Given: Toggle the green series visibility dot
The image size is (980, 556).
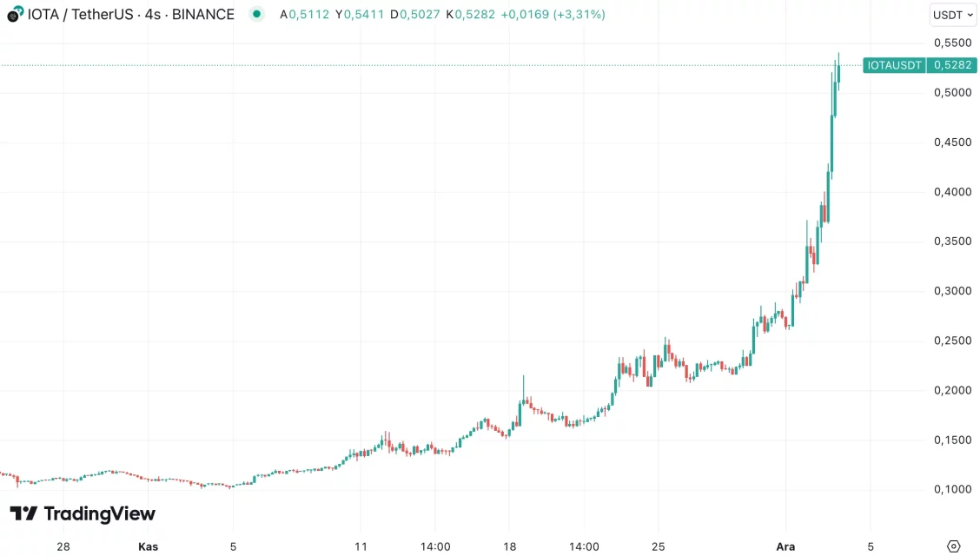Looking at the screenshot, I should coord(255,15).
